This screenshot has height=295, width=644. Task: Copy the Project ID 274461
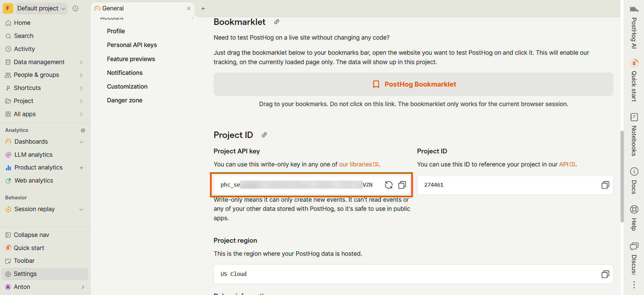tap(605, 185)
